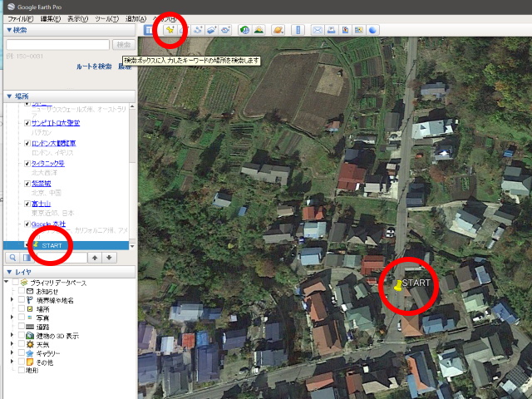Screen dimensions: 532x399
Task: Click the Add Placemark yellow pushpin icon
Action: tap(170, 30)
